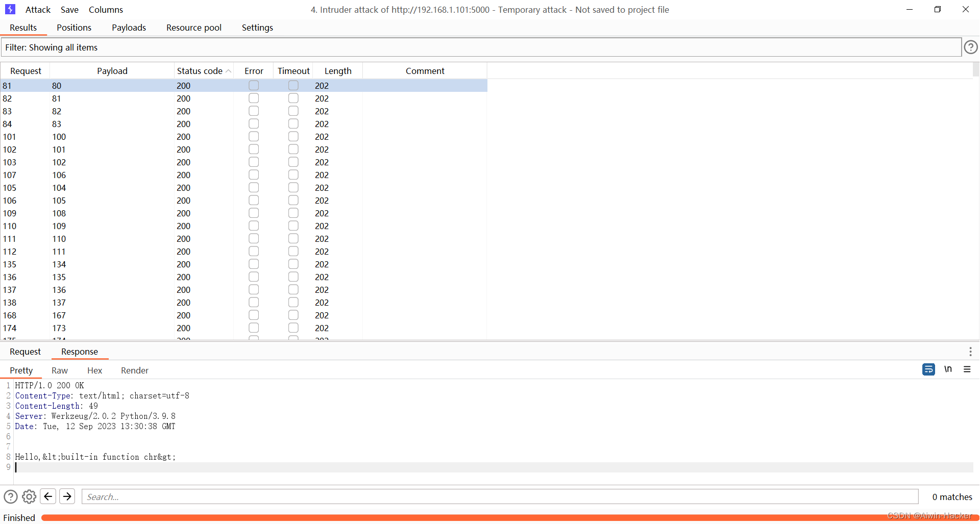Select result row with payload 100

pos(244,137)
